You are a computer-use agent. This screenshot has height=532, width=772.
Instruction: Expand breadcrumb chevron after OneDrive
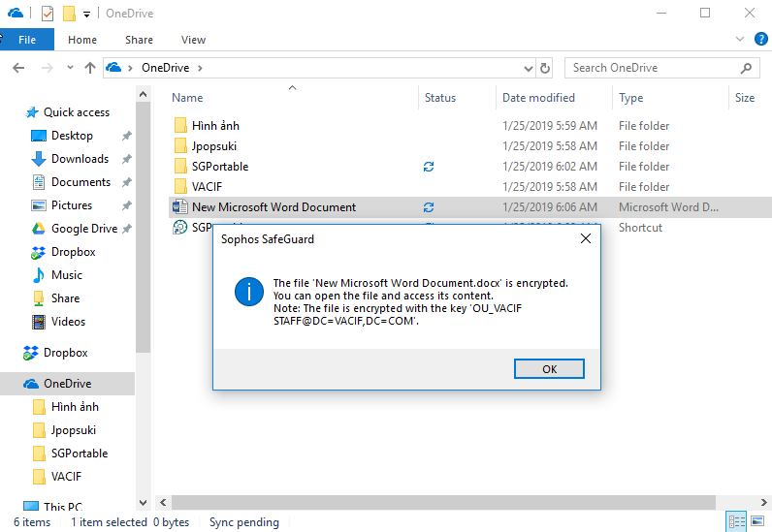[x=200, y=68]
